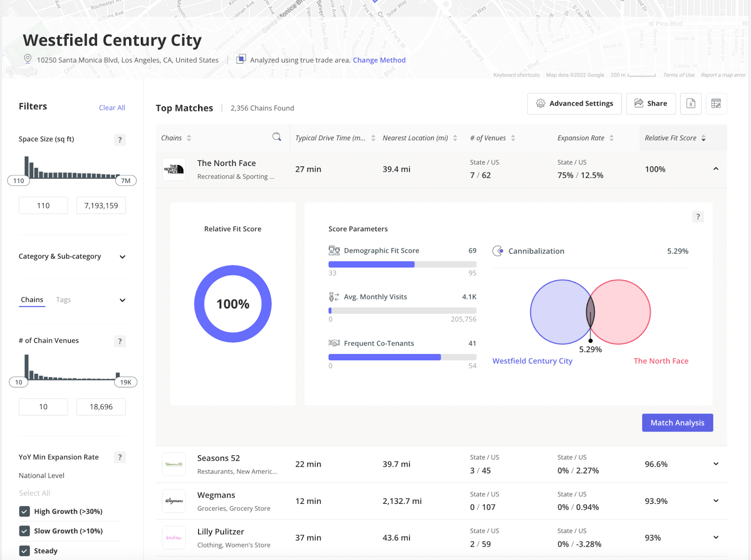
Task: Uncheck the Steady checkbox
Action: coord(24,551)
